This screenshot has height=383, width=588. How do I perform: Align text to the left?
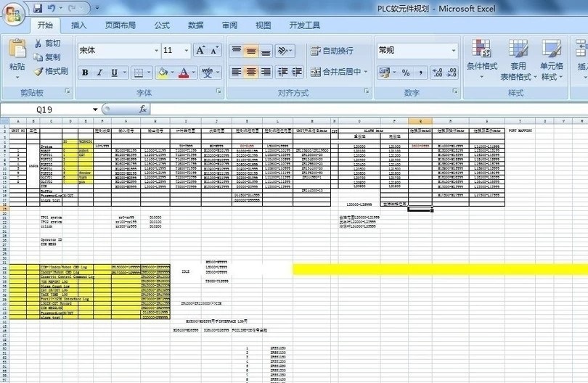236,72
